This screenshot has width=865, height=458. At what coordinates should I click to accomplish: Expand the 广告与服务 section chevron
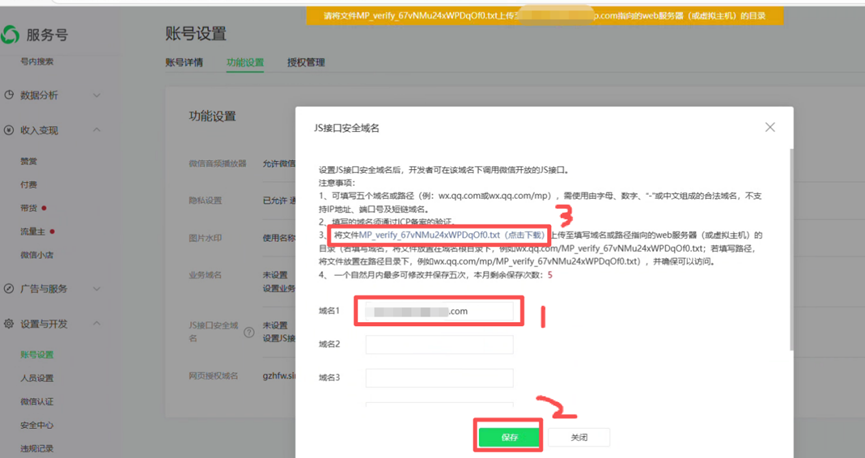(x=97, y=289)
